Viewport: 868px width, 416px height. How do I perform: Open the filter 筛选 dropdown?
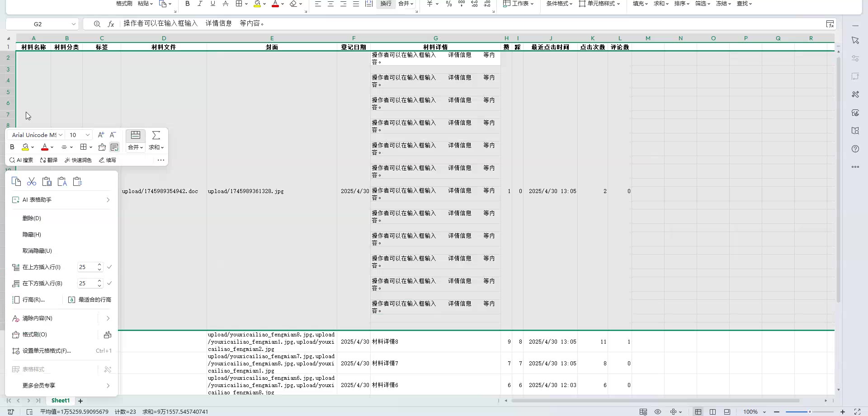703,4
